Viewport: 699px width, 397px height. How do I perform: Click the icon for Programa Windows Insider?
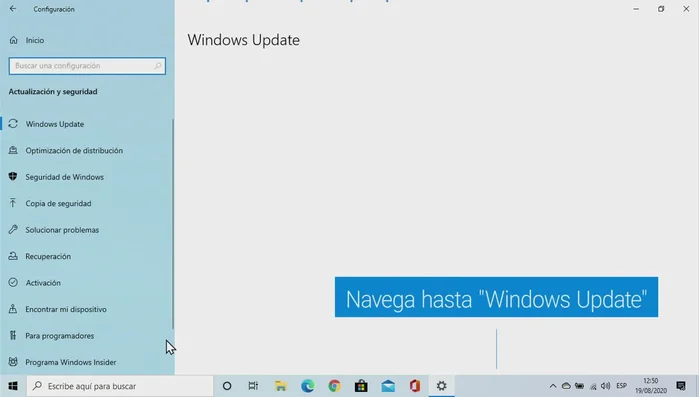(13, 362)
